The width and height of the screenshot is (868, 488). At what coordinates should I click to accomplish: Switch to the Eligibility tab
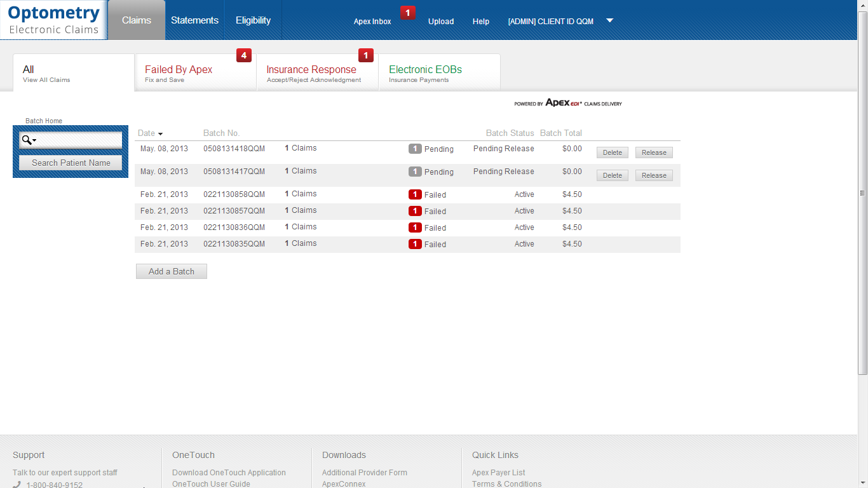click(253, 20)
